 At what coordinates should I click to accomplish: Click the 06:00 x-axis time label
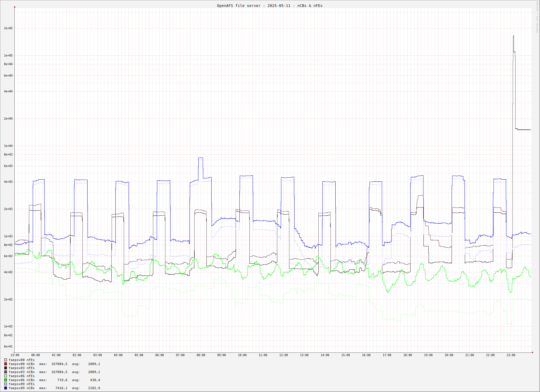tap(160, 355)
